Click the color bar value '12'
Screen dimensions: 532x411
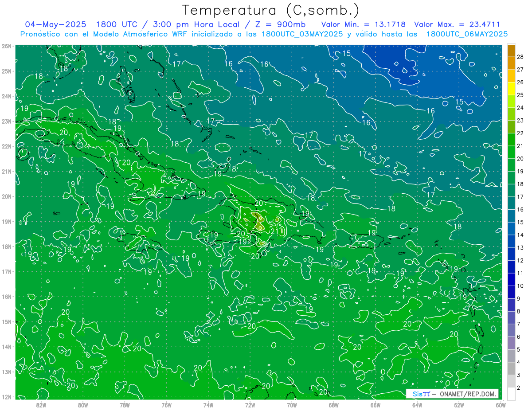click(x=520, y=261)
